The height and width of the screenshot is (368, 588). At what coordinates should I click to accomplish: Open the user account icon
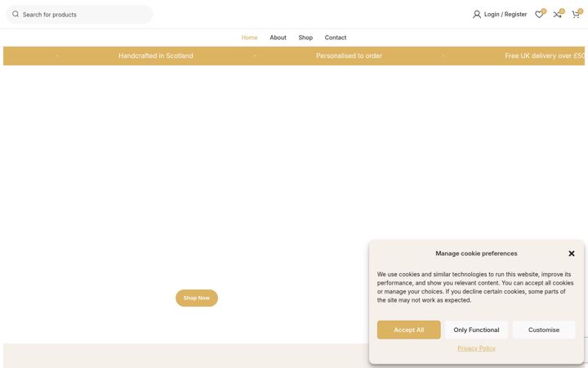click(477, 14)
